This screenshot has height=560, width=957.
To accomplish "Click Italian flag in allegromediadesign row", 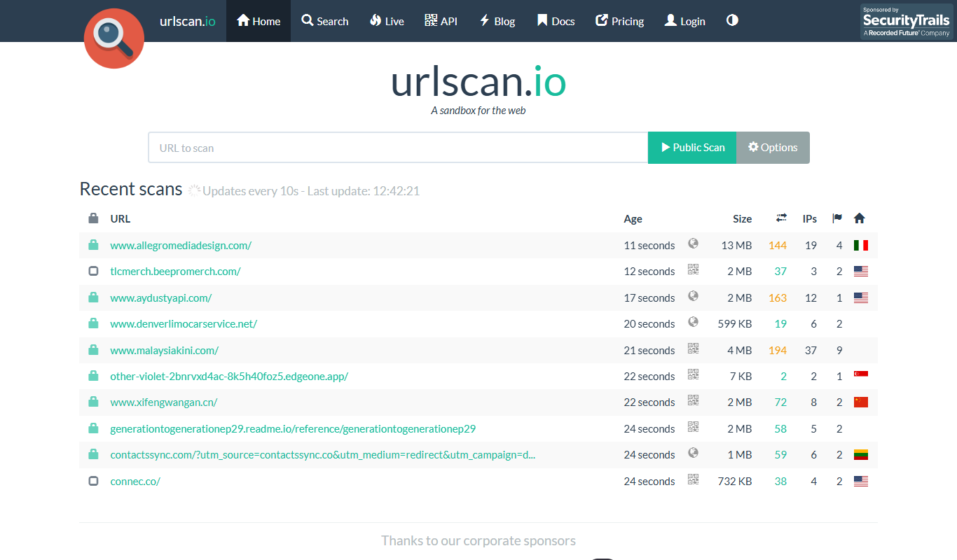I will click(861, 246).
